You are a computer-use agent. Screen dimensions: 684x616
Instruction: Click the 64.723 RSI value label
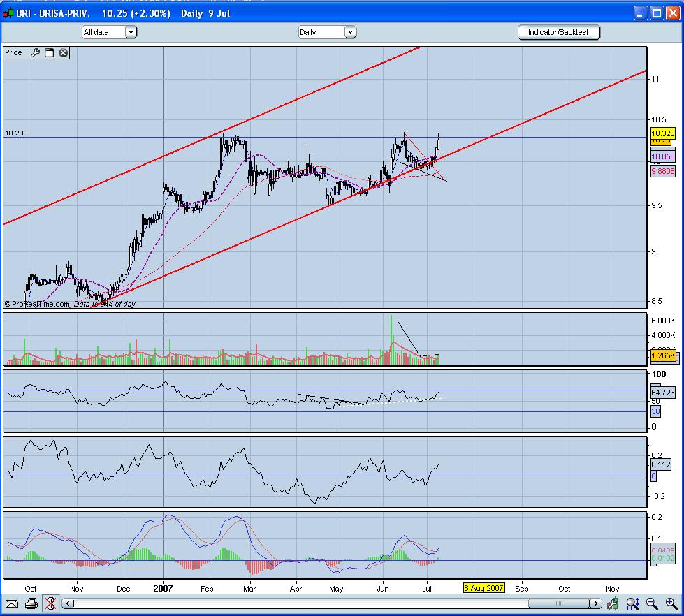point(662,393)
